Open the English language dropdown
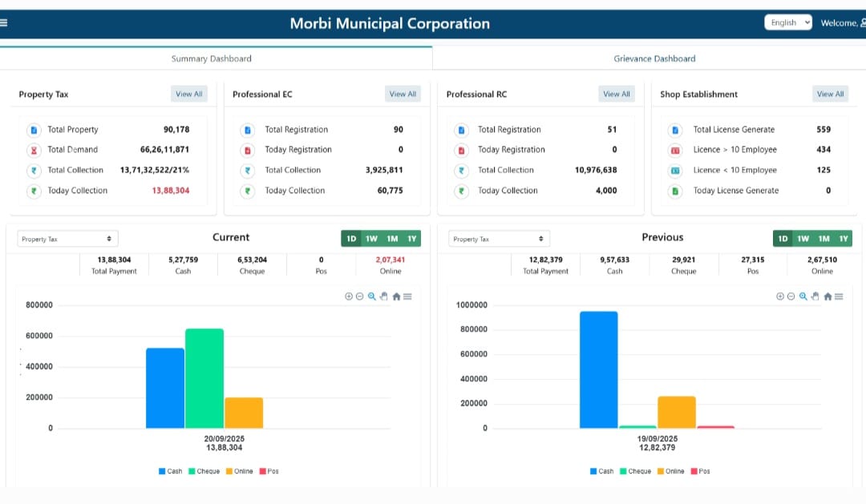This screenshot has width=866, height=504. click(x=788, y=22)
